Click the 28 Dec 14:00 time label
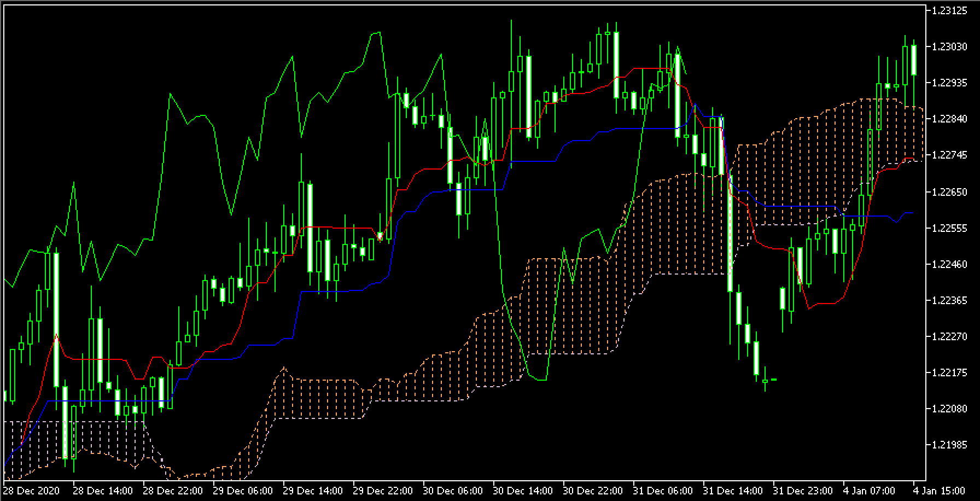 click(102, 490)
